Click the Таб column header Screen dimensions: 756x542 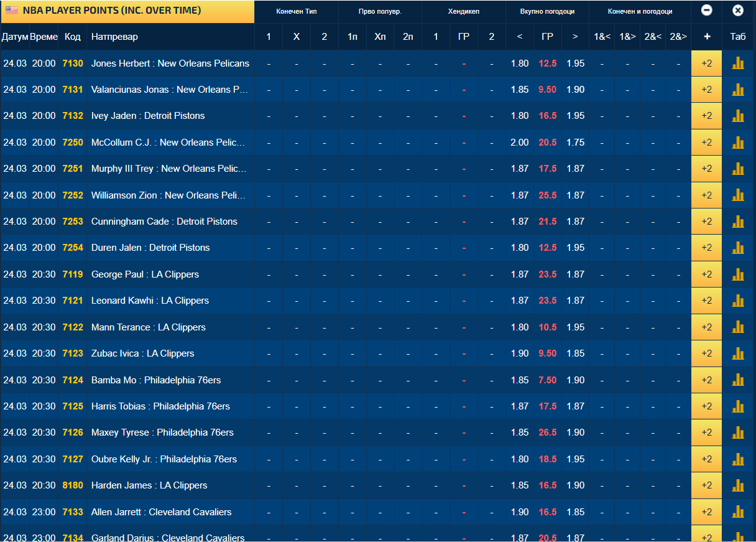(x=738, y=37)
